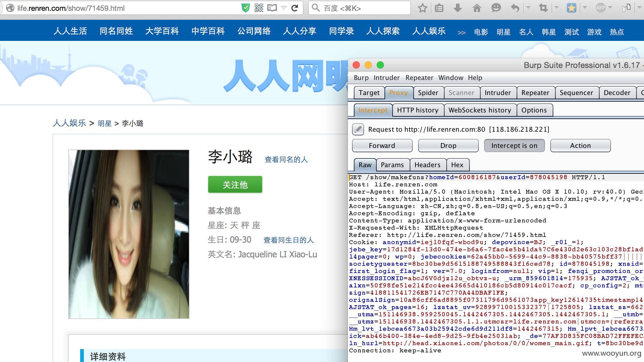
Task: Open 人人分享 navigation link
Action: (x=300, y=31)
